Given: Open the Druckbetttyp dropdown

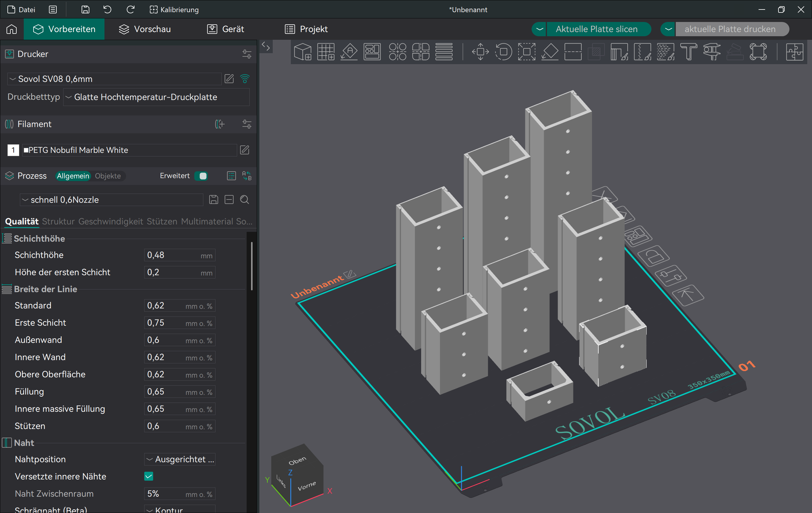Looking at the screenshot, I should click(156, 97).
